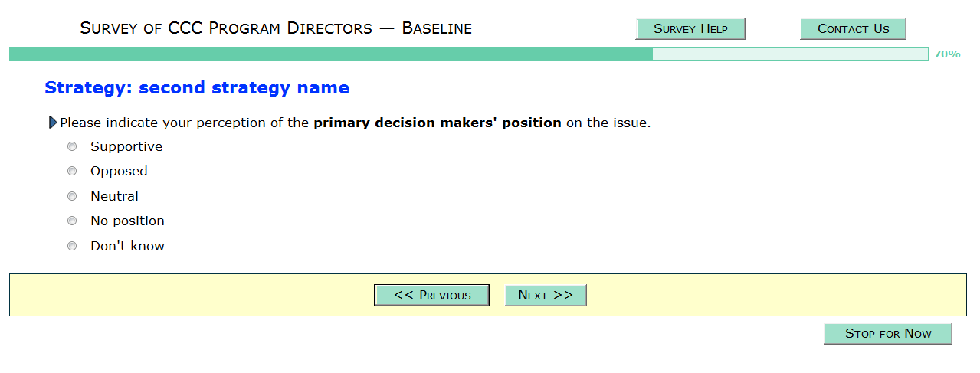Image resolution: width=980 pixels, height=373 pixels.
Task: Select the Supportive radio button circle
Action: (72, 146)
